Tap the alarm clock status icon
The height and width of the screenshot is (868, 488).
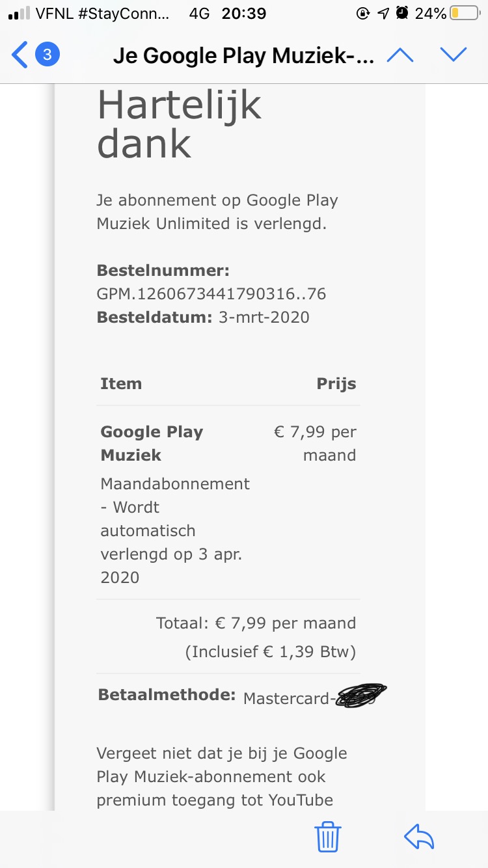pos(402,14)
